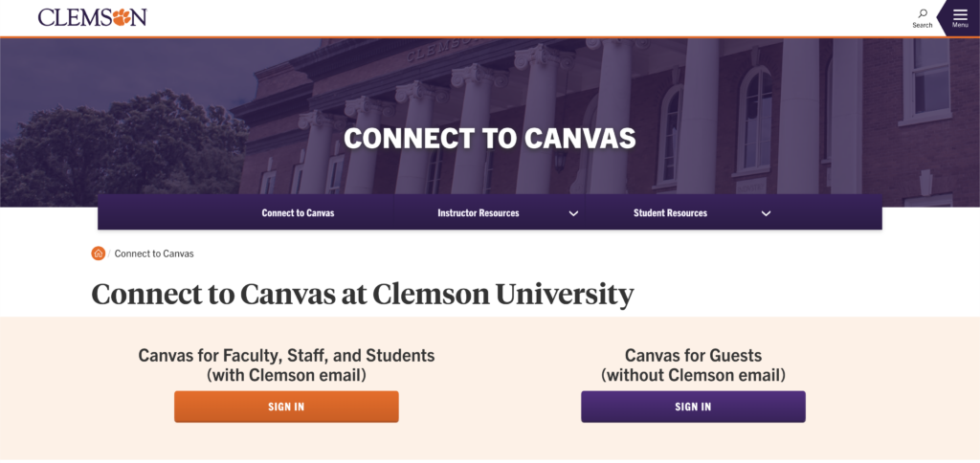
Task: Click the columned building in the hero image
Action: tap(727, 96)
